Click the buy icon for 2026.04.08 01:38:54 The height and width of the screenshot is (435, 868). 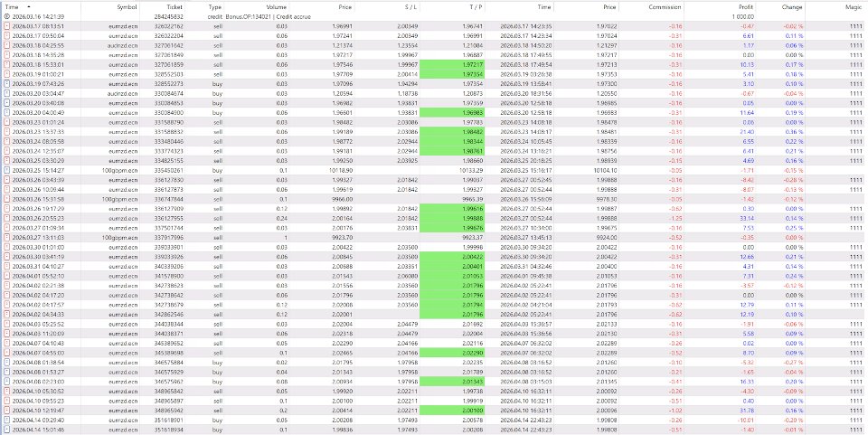(6, 362)
